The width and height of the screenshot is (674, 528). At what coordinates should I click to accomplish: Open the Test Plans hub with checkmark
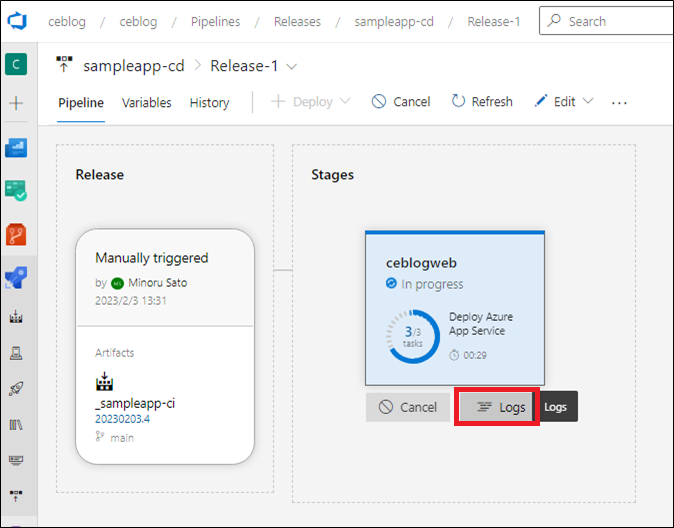(16, 190)
